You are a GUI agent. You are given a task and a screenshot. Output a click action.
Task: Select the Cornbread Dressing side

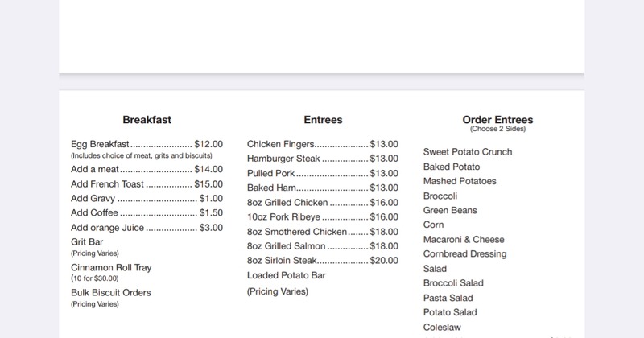[x=464, y=254]
